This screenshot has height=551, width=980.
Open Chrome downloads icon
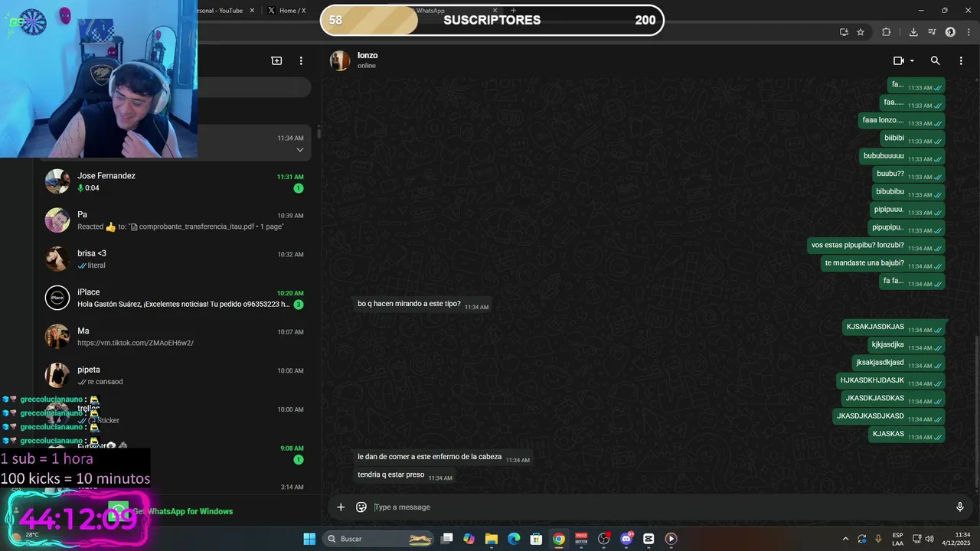(913, 32)
